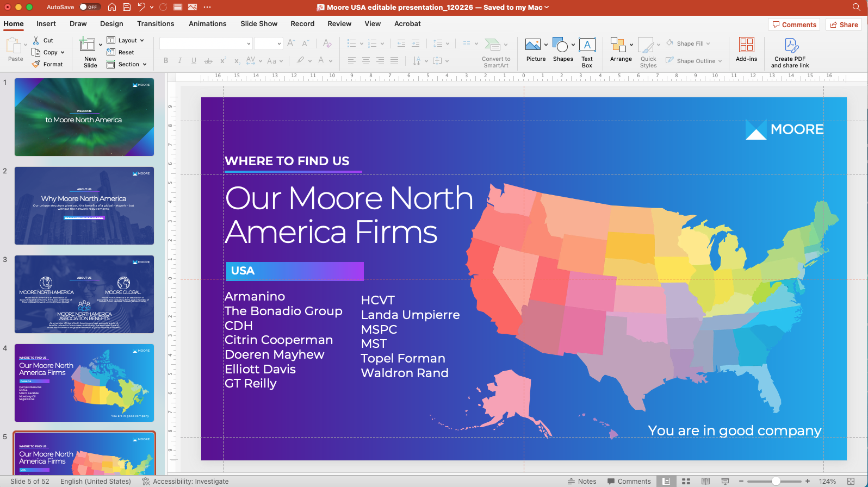Start Slide Show from status bar icon
Viewport: 868px width, 487px height.
pyautogui.click(x=725, y=481)
